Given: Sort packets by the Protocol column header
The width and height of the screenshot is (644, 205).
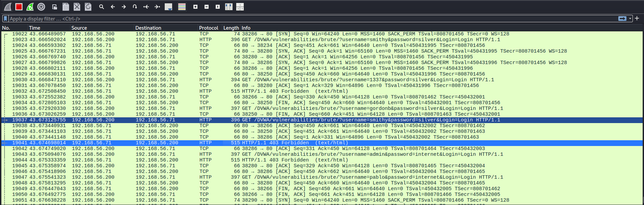Looking at the screenshot, I should [209, 28].
